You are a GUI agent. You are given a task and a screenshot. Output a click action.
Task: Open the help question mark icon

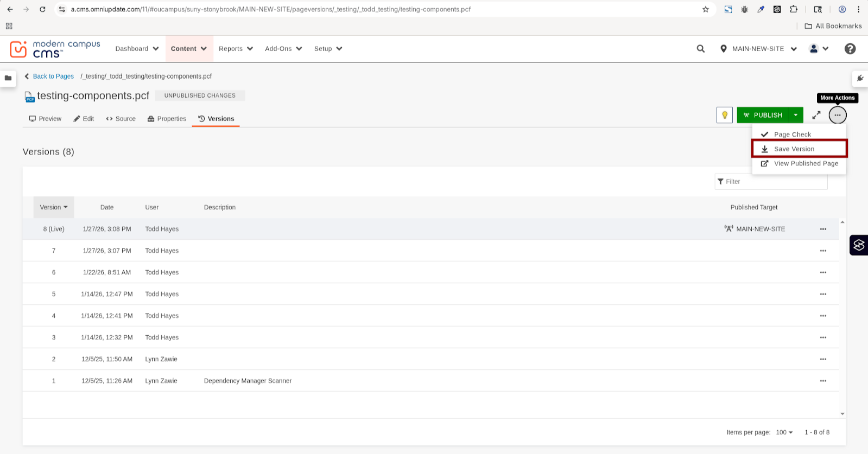click(x=850, y=49)
